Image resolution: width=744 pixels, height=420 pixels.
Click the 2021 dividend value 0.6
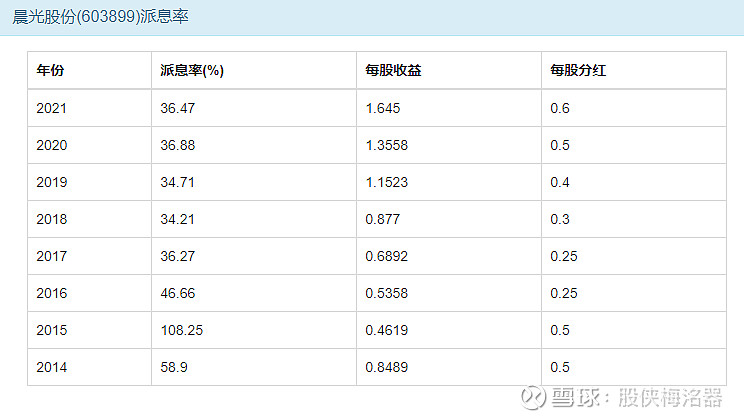click(x=560, y=108)
